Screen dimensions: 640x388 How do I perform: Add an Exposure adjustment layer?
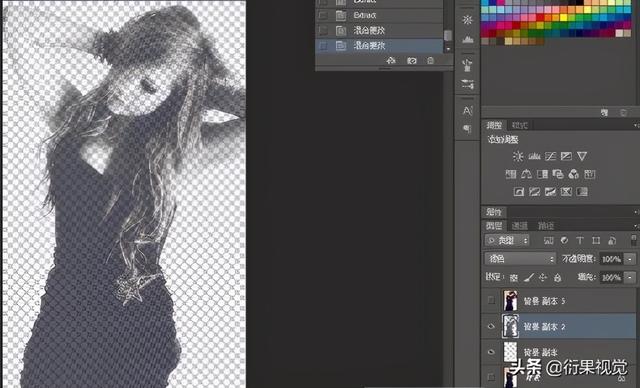(x=566, y=156)
